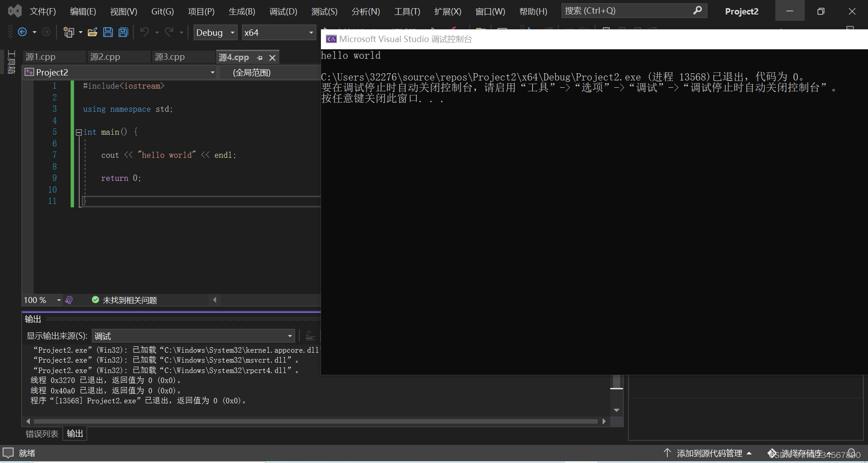Screen dimensions: 868x463
Task: Open the 视图(V) menu
Action: pyautogui.click(x=124, y=11)
